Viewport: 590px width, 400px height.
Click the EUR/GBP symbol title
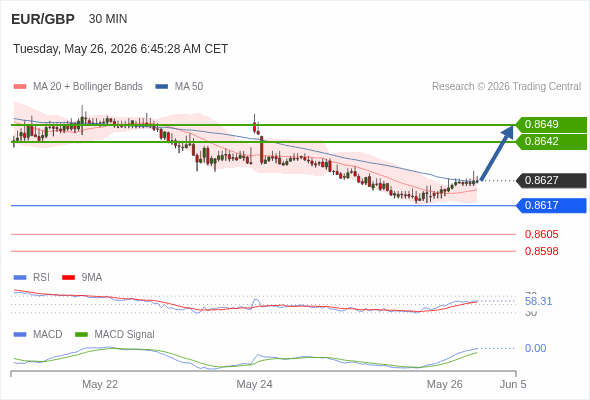(x=43, y=19)
